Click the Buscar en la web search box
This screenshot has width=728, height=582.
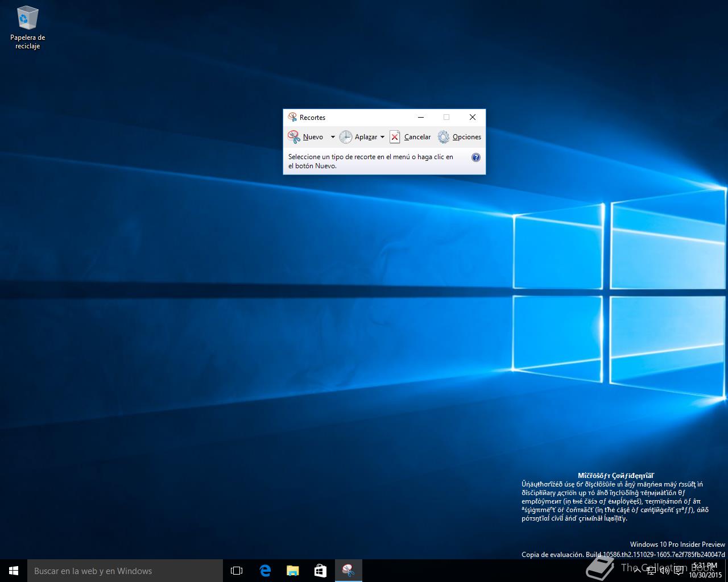(125, 571)
